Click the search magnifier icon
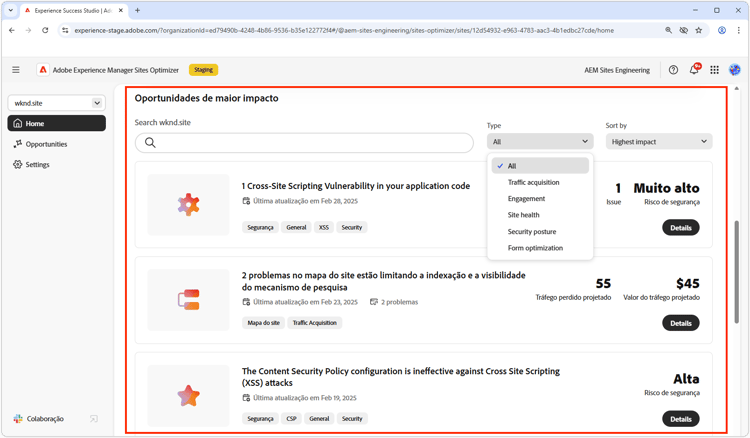 (x=150, y=142)
